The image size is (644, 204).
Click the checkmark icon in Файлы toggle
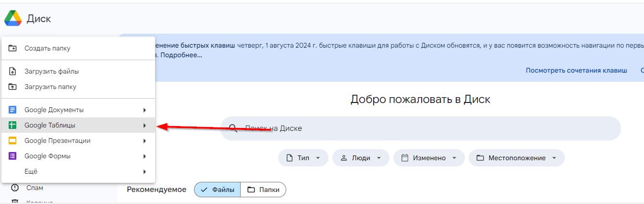coord(204,190)
